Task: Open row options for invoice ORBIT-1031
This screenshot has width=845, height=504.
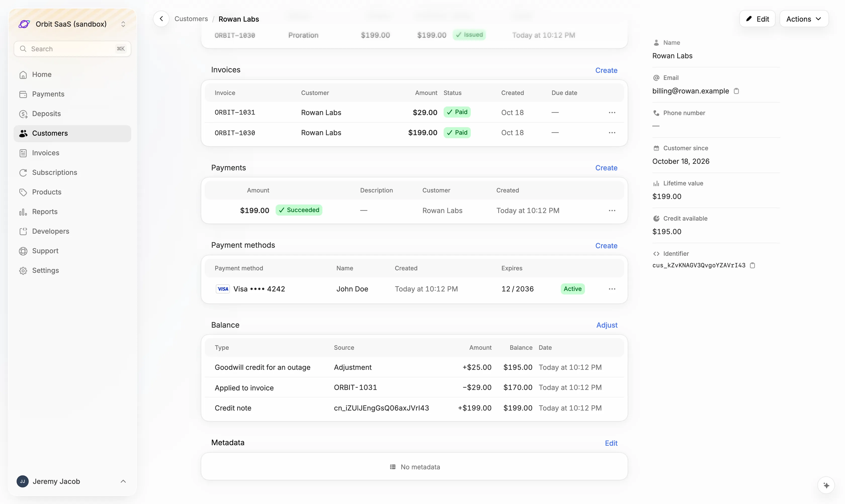Action: (612, 112)
